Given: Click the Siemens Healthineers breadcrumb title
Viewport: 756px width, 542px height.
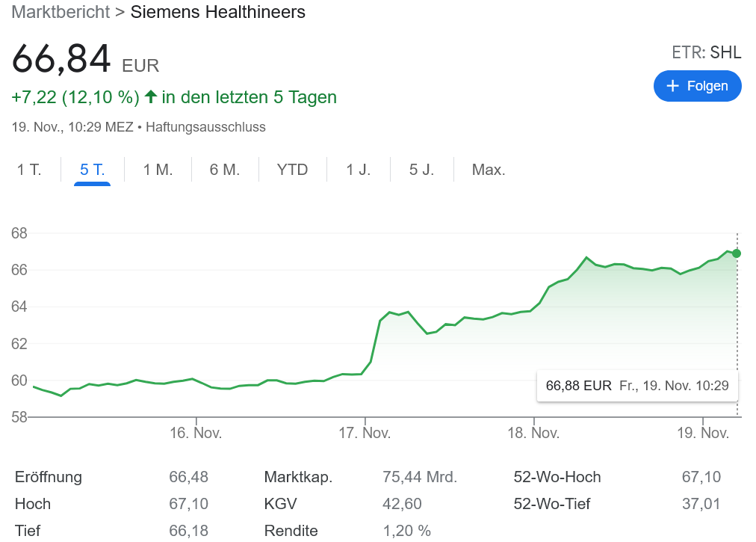Looking at the screenshot, I should 217,12.
